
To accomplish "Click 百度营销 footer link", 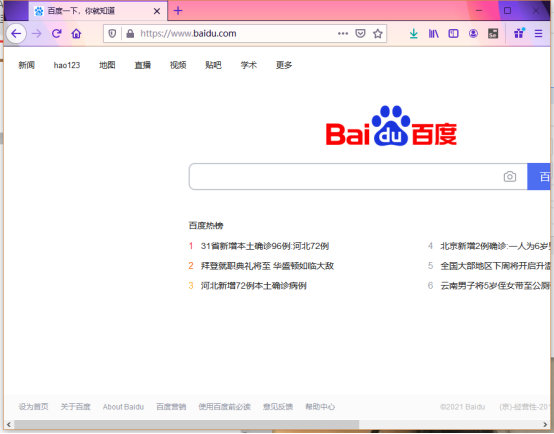I will [x=171, y=407].
